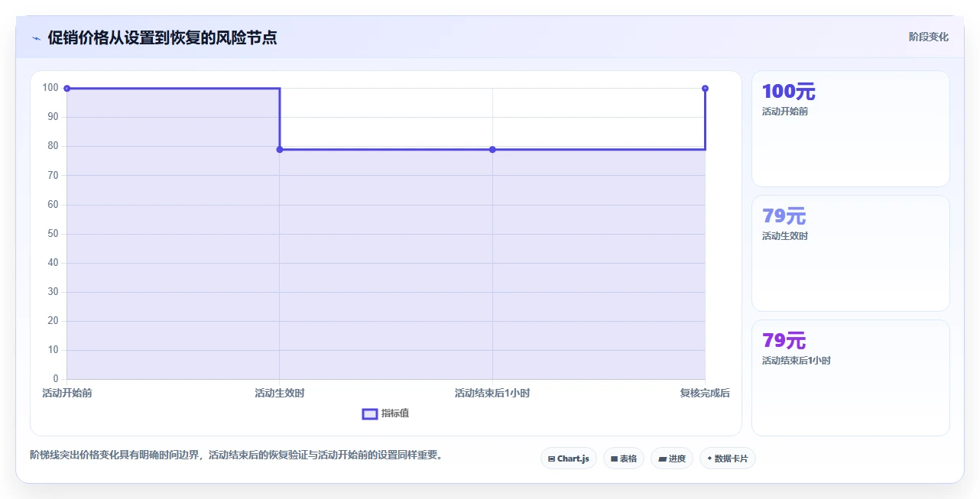Click the title 促销价格从设置到恢复的风险节点
Viewport: 980px width, 499px height.
(x=162, y=37)
